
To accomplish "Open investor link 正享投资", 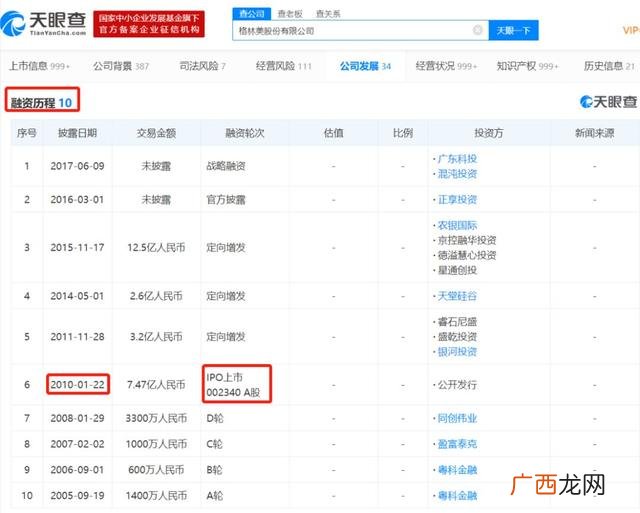I will click(x=457, y=200).
